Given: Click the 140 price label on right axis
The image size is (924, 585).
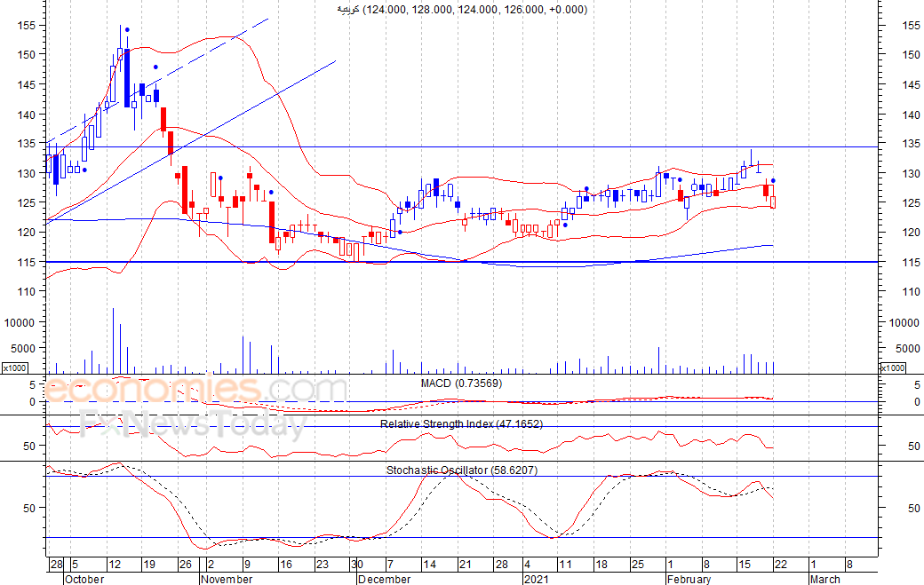Looking at the screenshot, I should 911,115.
